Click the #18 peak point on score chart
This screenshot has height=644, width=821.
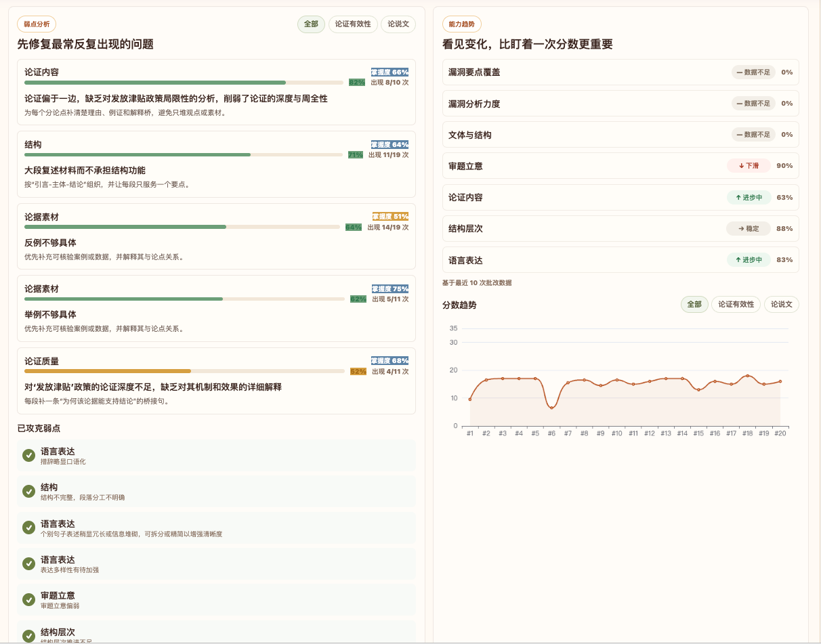click(x=748, y=376)
